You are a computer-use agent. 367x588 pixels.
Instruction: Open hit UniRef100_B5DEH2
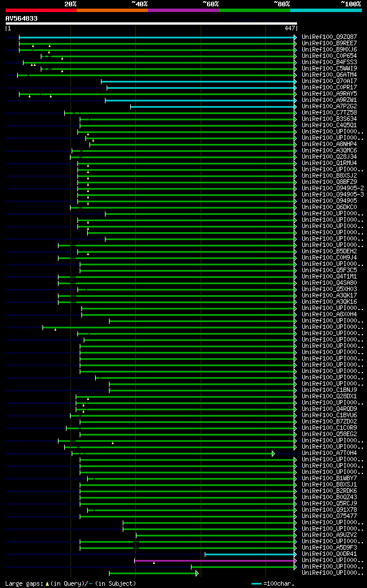(x=329, y=251)
